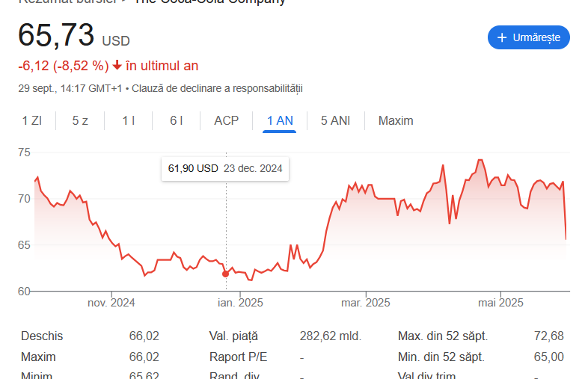This screenshot has height=379, width=588.
Task: Click the Max. din 52 săpt. label
Action: 441,336
